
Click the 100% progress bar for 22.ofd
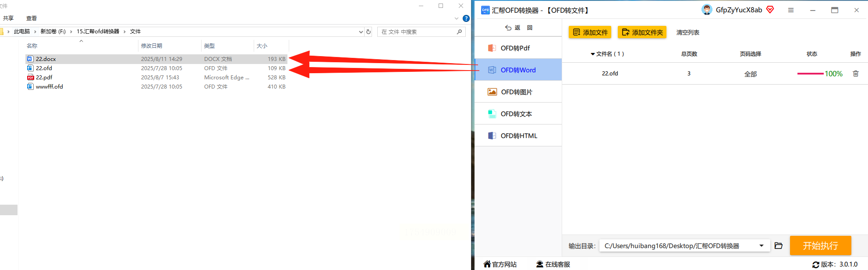point(810,74)
